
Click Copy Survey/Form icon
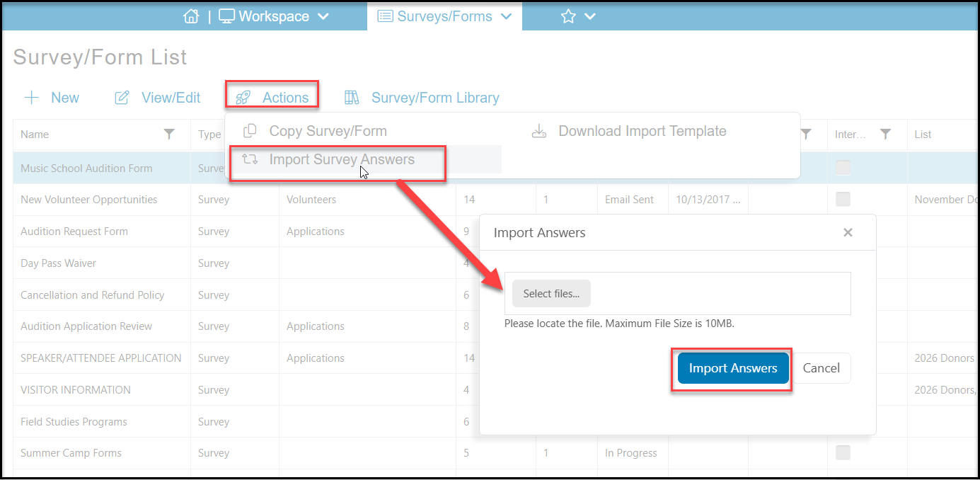[x=249, y=131]
